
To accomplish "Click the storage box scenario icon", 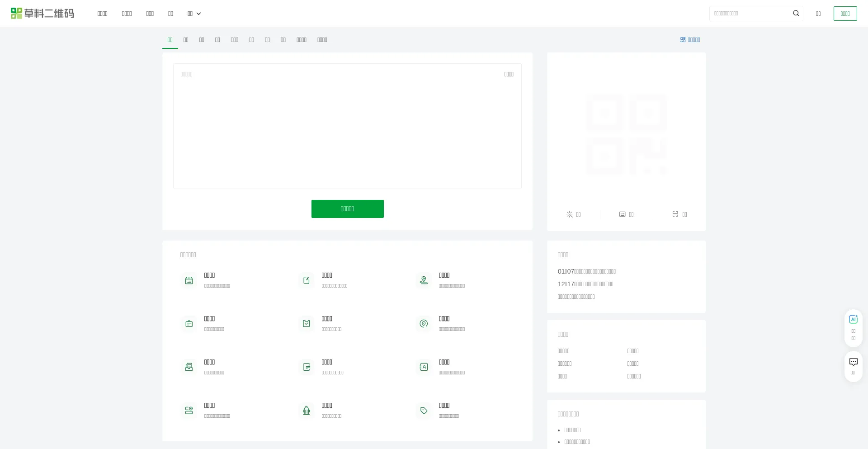I will coord(189,280).
